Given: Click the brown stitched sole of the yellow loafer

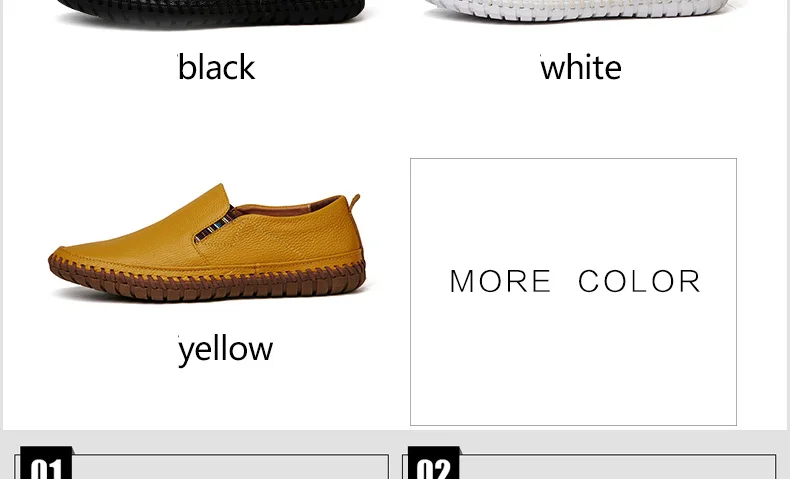Looking at the screenshot, I should pyautogui.click(x=207, y=281).
